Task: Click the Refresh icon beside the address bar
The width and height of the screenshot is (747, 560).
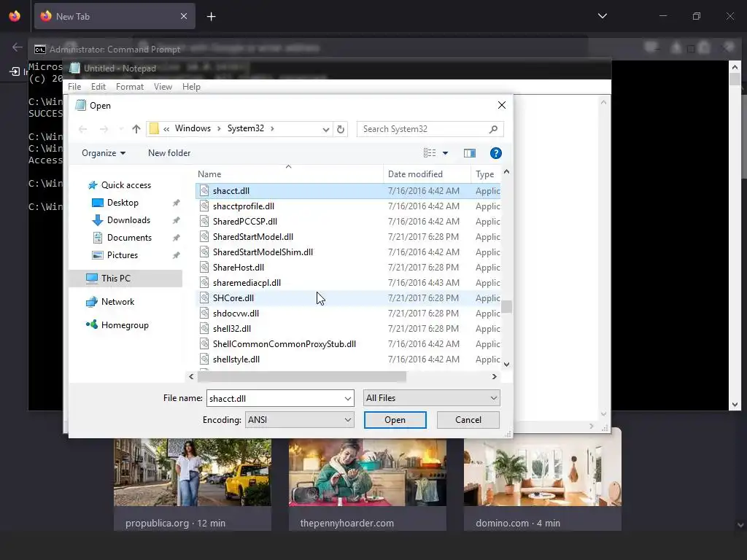Action: 341,129
